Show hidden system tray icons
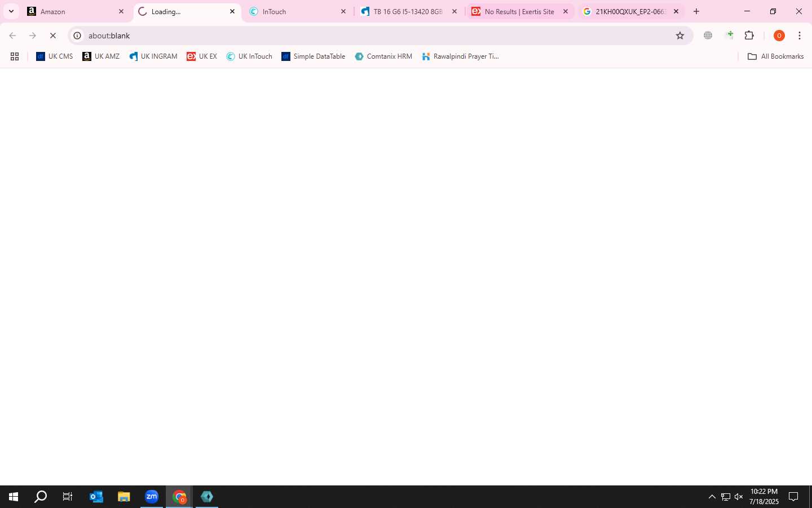812x508 pixels. click(712, 497)
